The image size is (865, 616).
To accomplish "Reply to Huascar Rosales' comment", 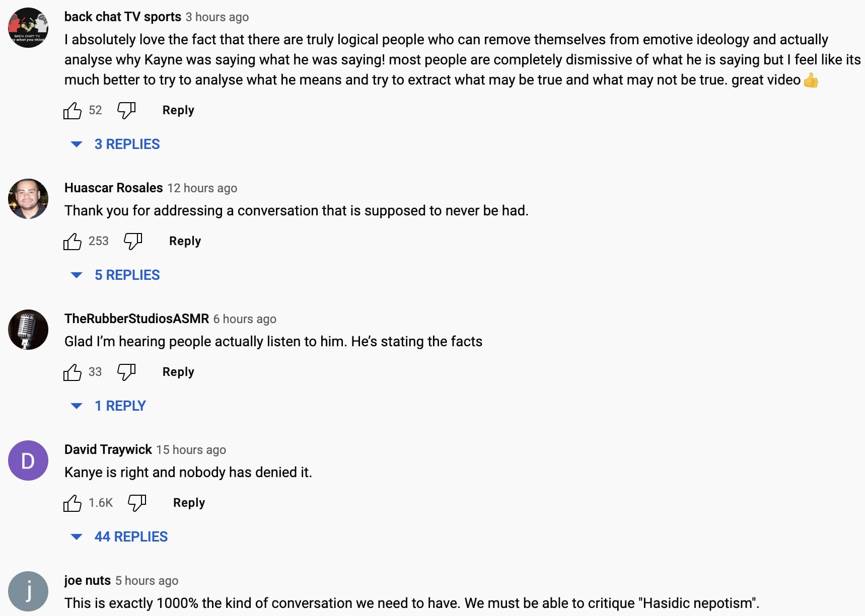I will point(185,241).
